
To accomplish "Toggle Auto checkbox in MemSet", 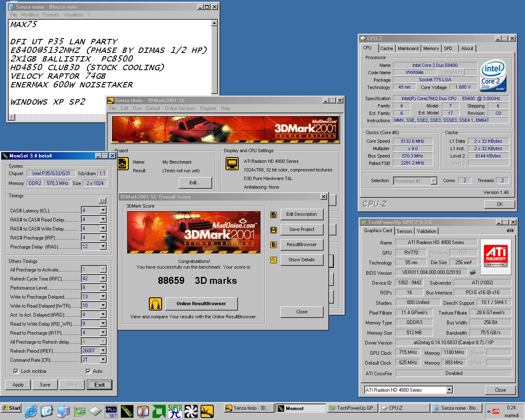I will tap(88, 371).
